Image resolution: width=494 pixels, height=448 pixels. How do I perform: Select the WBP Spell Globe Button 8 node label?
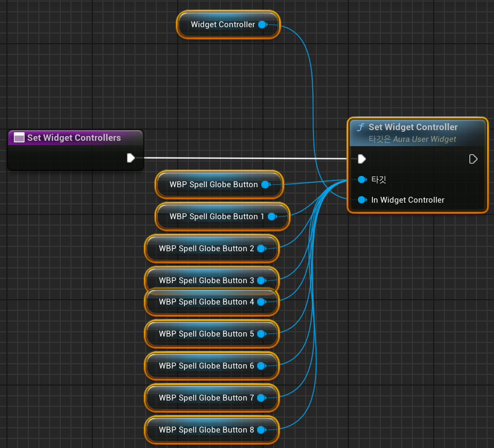coord(206,430)
